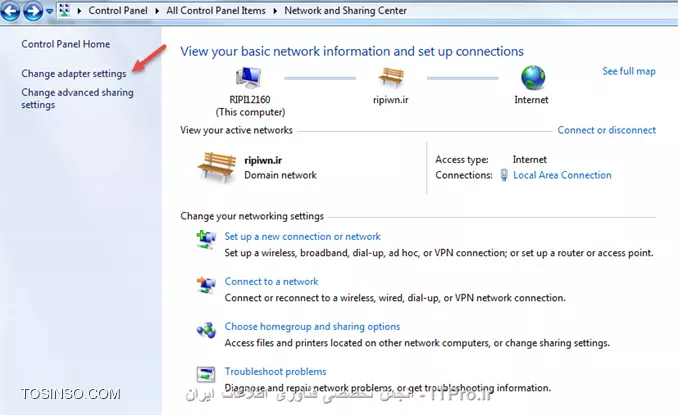Go forward with the Forward arrow button
678x415 pixels.
pos(33,10)
